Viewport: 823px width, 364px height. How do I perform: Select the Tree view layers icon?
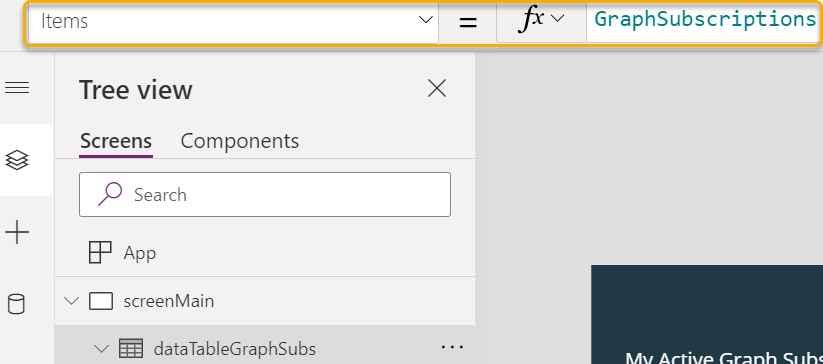point(17,160)
